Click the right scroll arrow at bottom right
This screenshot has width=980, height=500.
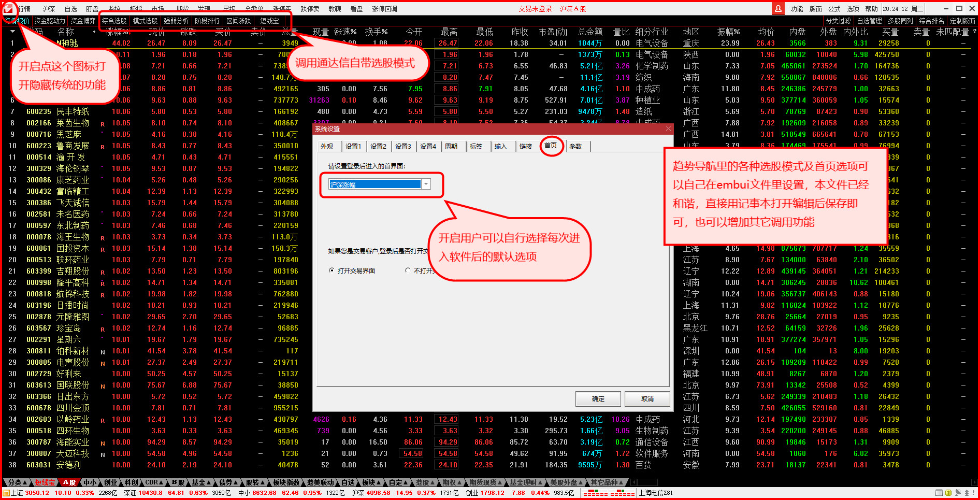[974, 482]
